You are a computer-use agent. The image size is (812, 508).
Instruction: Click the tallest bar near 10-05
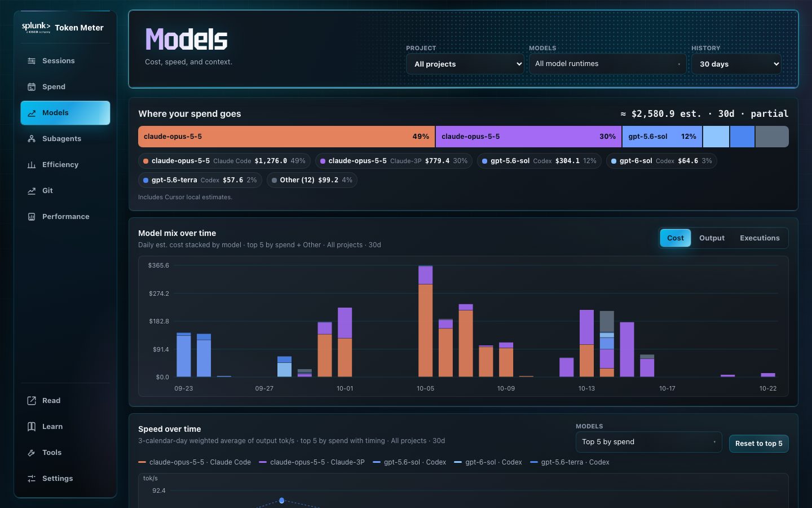coord(426,321)
